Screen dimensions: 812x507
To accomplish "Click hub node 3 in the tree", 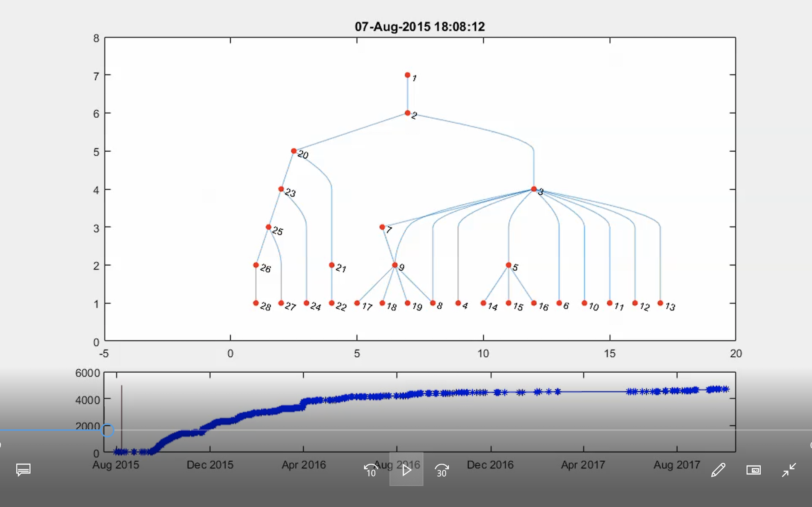I will (534, 189).
